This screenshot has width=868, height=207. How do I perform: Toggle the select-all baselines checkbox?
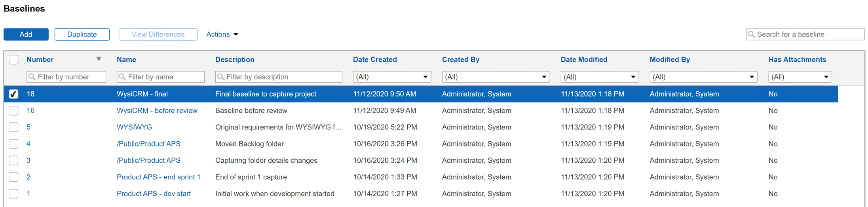pyautogui.click(x=13, y=59)
